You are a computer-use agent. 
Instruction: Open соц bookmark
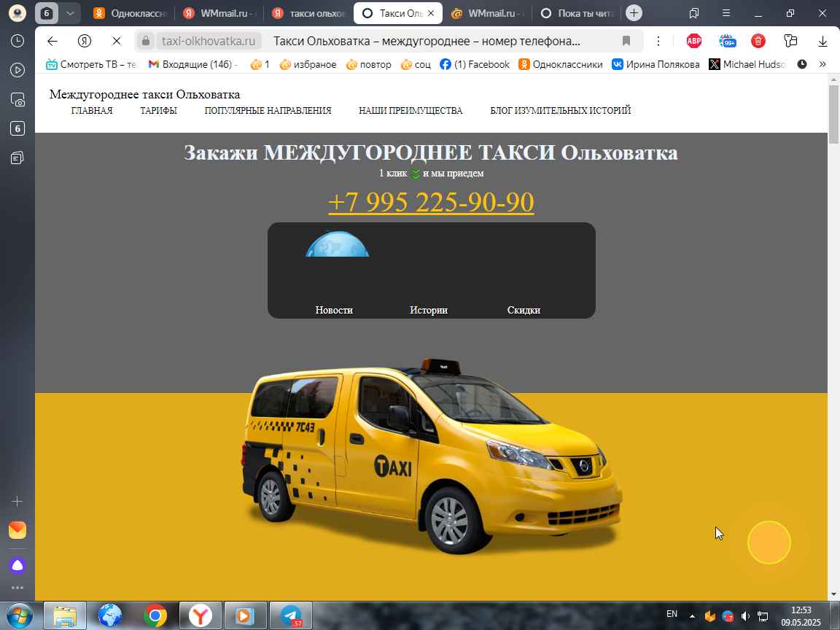(x=415, y=64)
